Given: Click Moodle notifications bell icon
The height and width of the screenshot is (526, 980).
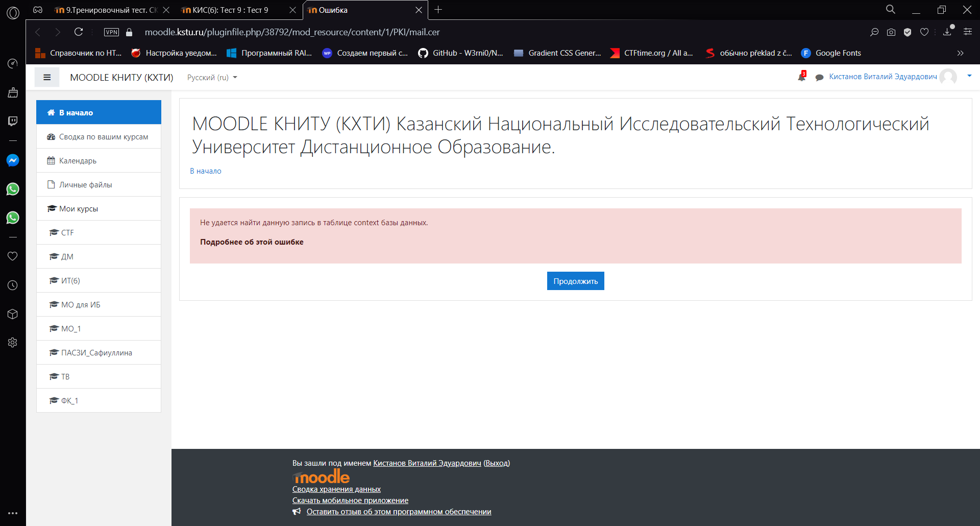Looking at the screenshot, I should [802, 77].
